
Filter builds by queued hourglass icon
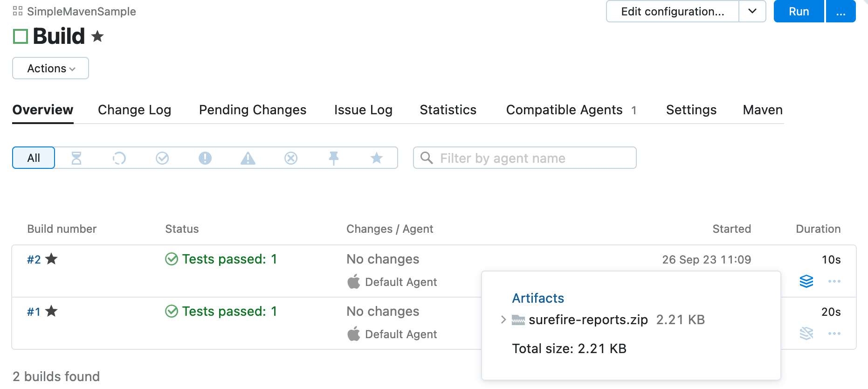pyautogui.click(x=76, y=158)
